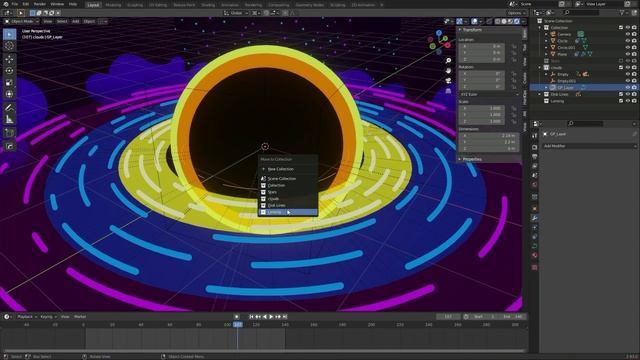Screen dimensions: 640x360
Task: Select the Annotate tool
Action: 9,108
